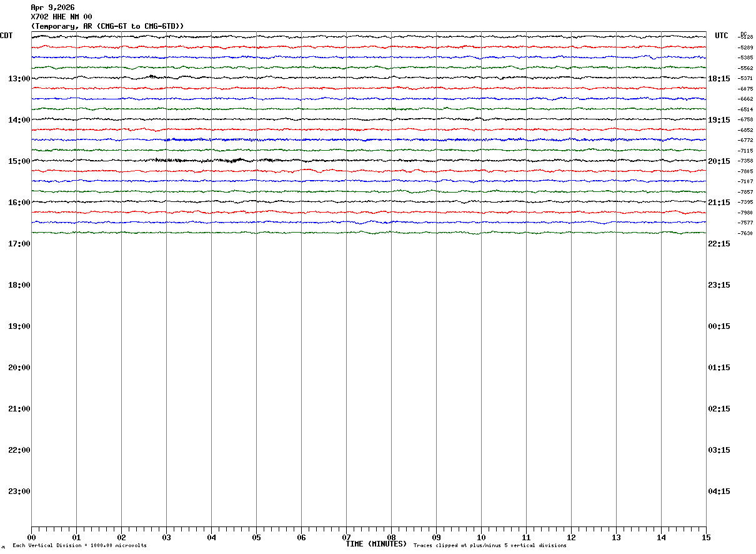Click the DC offset value -5562
756x554 pixels.
[745, 68]
